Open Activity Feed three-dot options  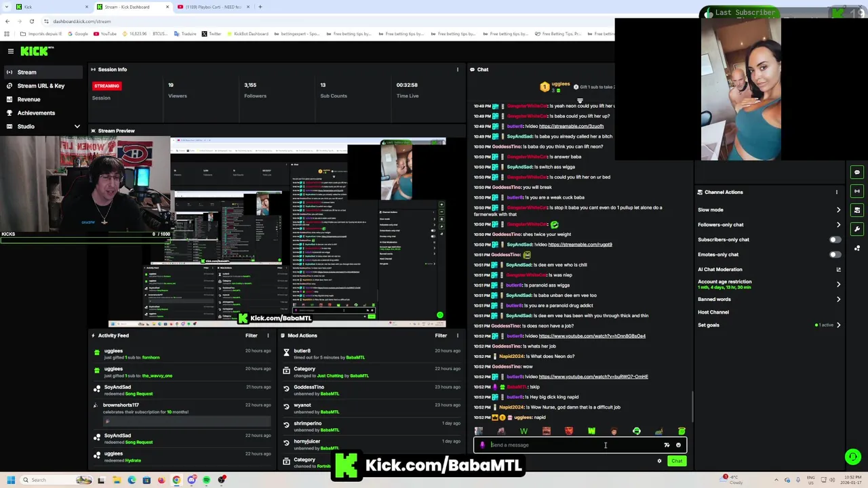268,335
